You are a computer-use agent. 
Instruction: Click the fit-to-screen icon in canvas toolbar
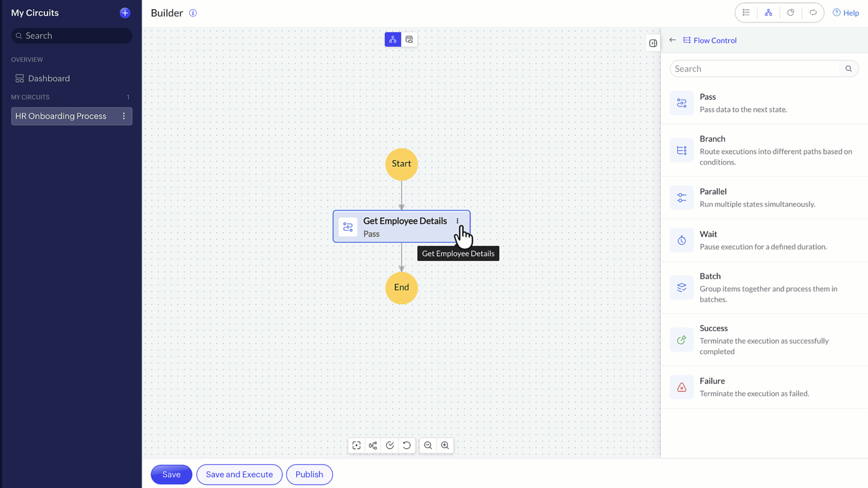[356, 446]
